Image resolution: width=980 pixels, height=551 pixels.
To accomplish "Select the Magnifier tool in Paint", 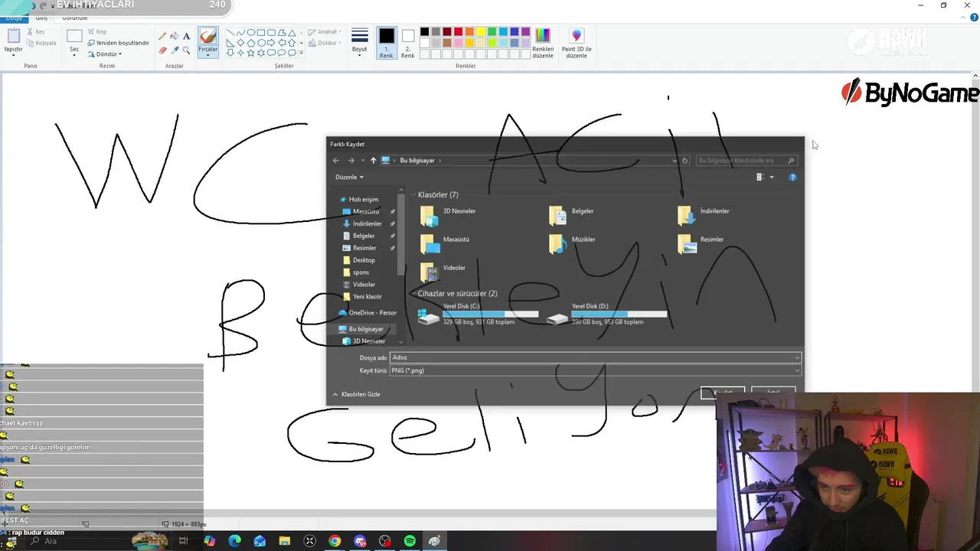I will [186, 51].
